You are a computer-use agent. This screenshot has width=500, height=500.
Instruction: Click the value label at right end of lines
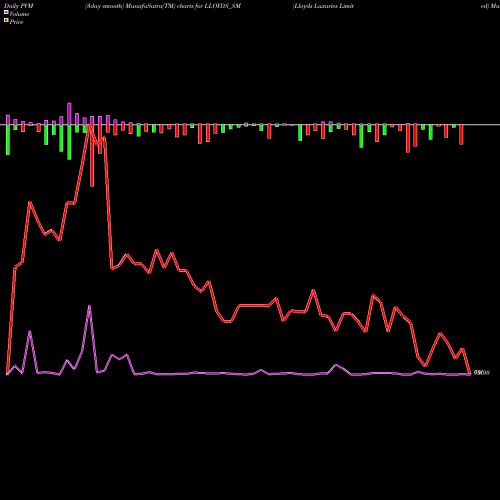[482, 373]
